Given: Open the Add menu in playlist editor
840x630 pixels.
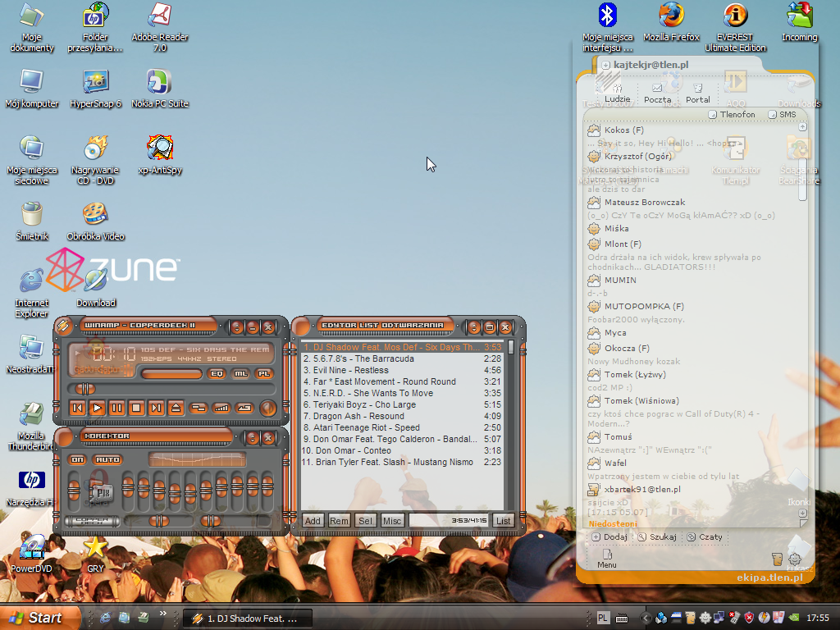Looking at the screenshot, I should 313,521.
